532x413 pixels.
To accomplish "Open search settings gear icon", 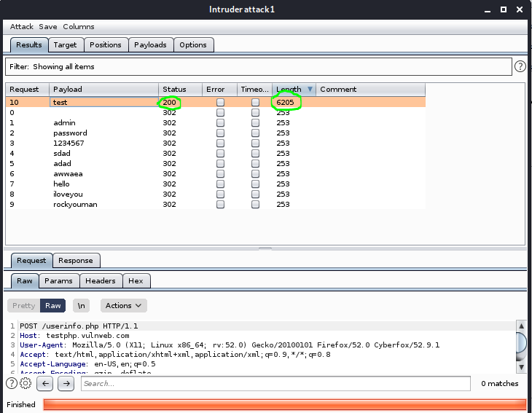I will click(x=26, y=383).
